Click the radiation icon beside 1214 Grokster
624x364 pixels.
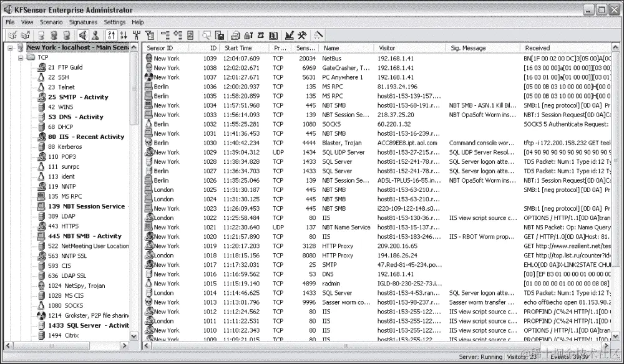coord(41,315)
